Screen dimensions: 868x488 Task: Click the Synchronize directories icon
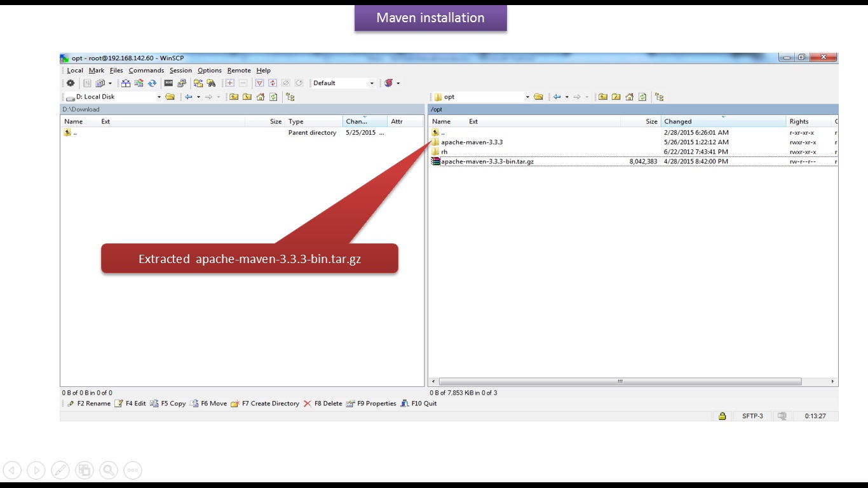(139, 83)
